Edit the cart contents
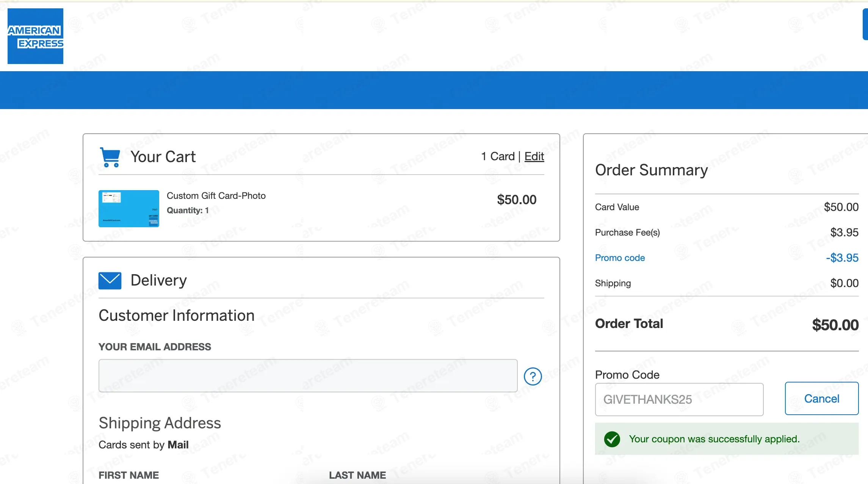The width and height of the screenshot is (868, 484). [x=534, y=156]
